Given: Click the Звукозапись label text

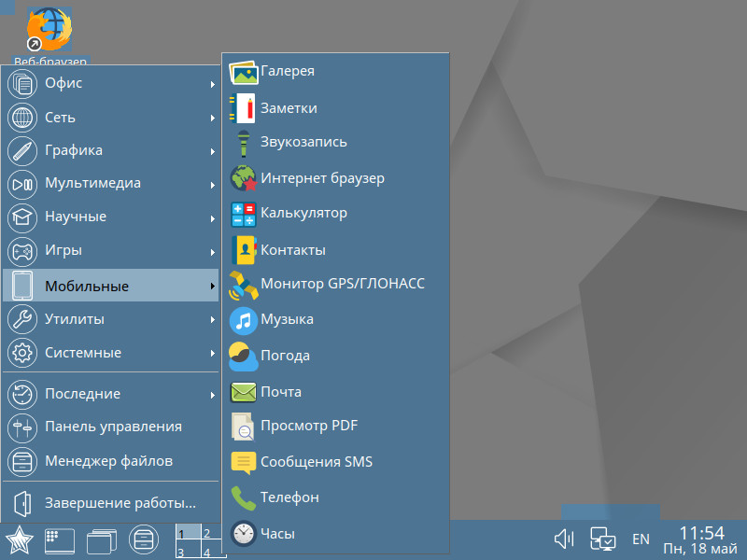Looking at the screenshot, I should point(303,142).
